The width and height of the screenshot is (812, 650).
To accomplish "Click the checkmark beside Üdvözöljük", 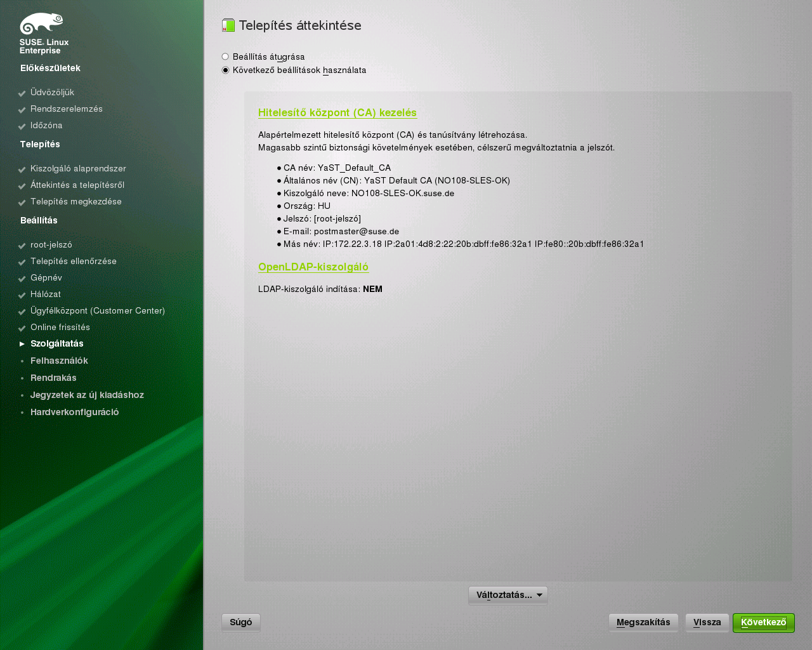I will tap(22, 93).
